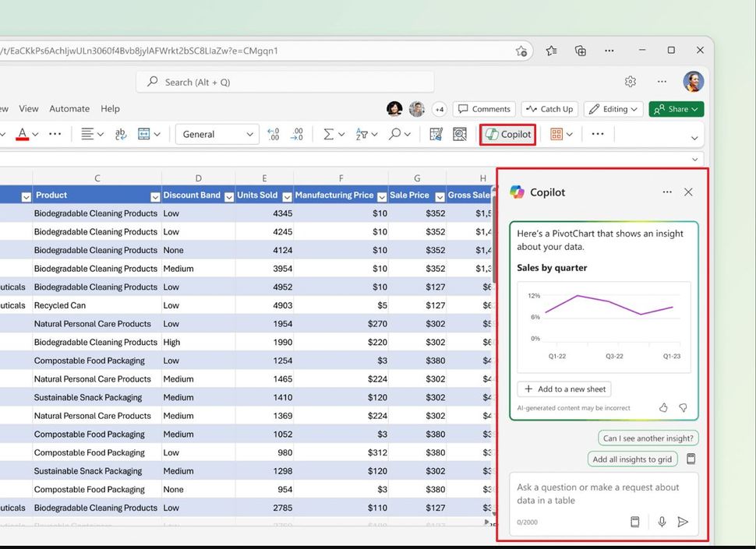Open Copilot from the ribbon

click(507, 134)
